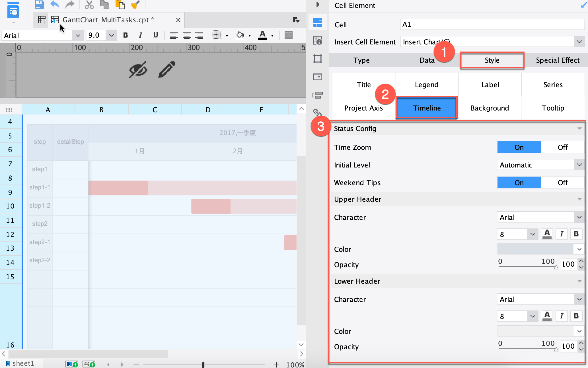Open the Initial Level dropdown
The height and width of the screenshot is (368, 588).
tap(579, 165)
